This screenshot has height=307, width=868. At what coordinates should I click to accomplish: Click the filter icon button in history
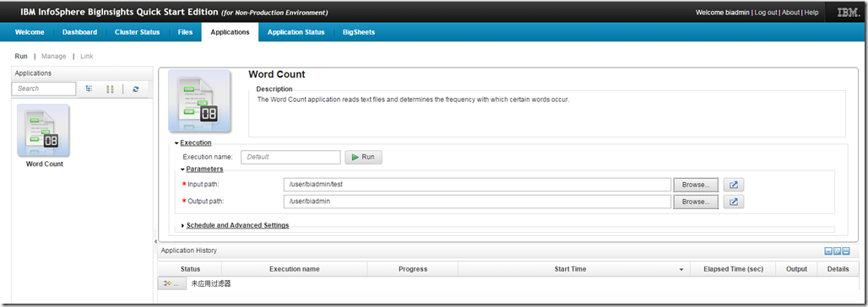pos(172,283)
